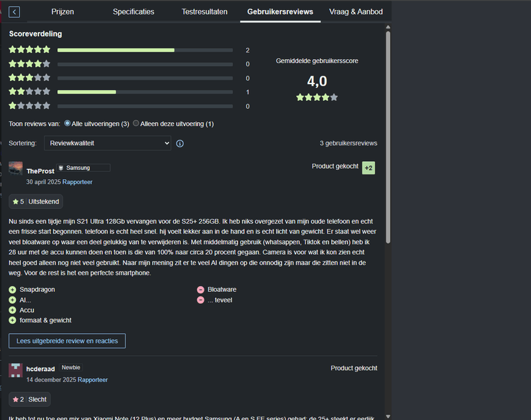
Task: Click the Scoreverdeling heading
Action: point(36,34)
